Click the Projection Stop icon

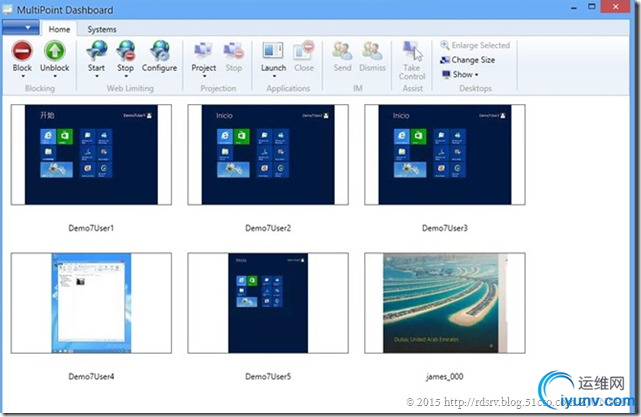pyautogui.click(x=233, y=51)
